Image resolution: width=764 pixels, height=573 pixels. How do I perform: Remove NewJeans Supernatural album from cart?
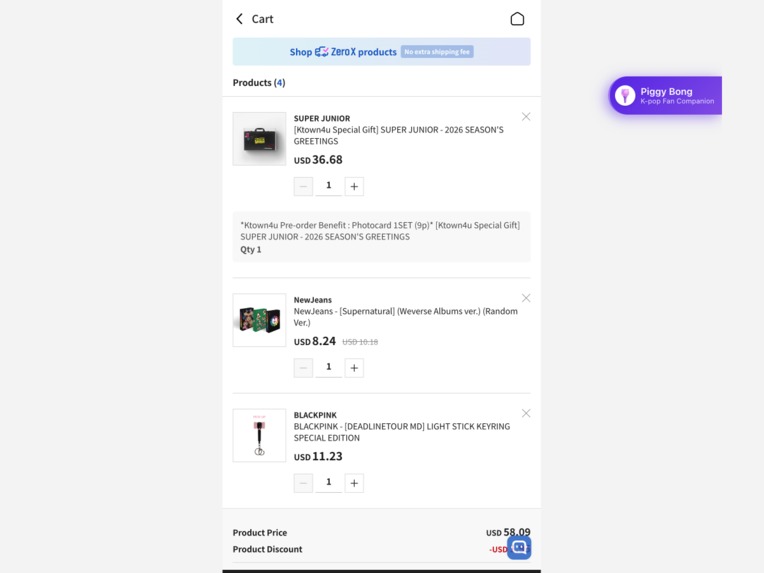[526, 298]
